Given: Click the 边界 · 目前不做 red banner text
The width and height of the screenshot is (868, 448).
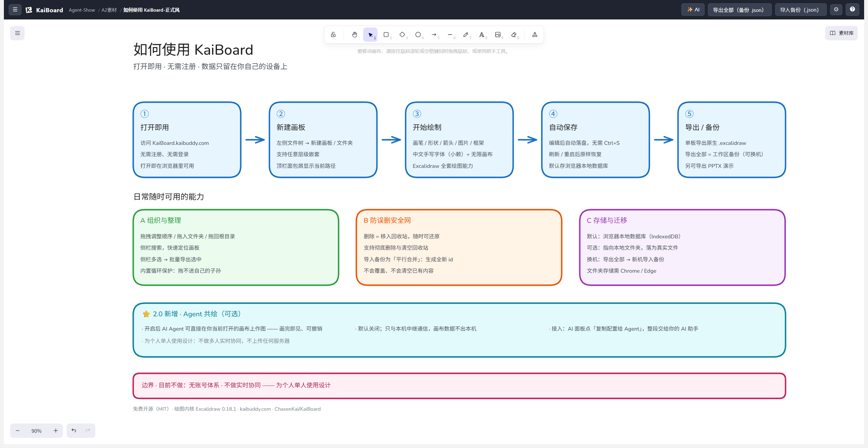Looking at the screenshot, I should 236,385.
